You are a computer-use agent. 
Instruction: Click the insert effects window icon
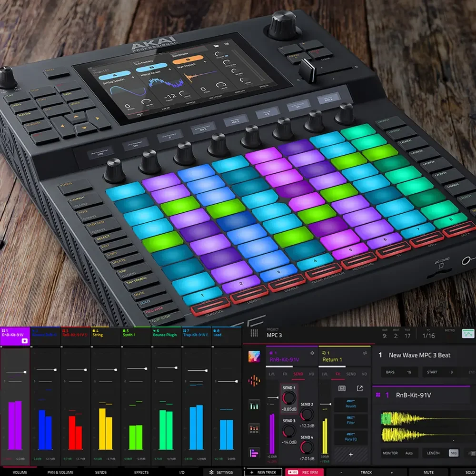342,388
